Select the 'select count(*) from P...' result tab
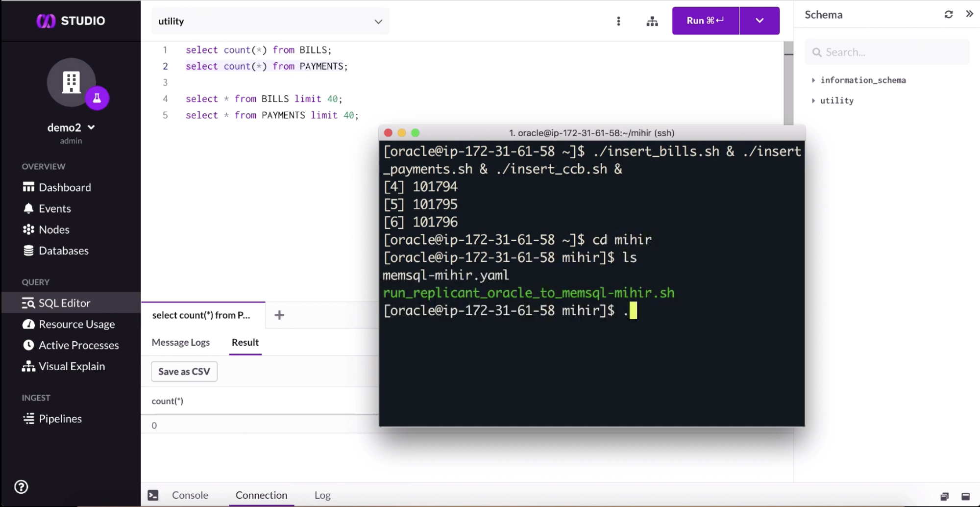The width and height of the screenshot is (980, 507). tap(203, 315)
